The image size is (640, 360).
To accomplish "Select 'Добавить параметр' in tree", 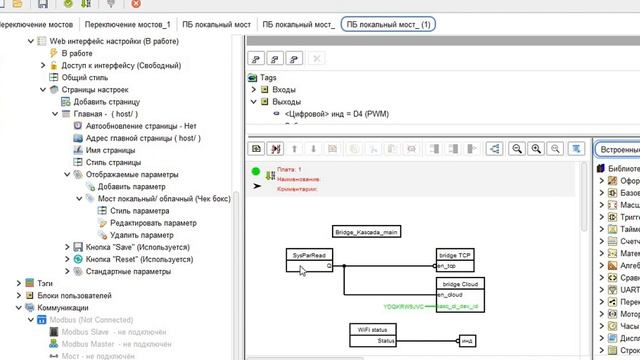I will 131,187.
